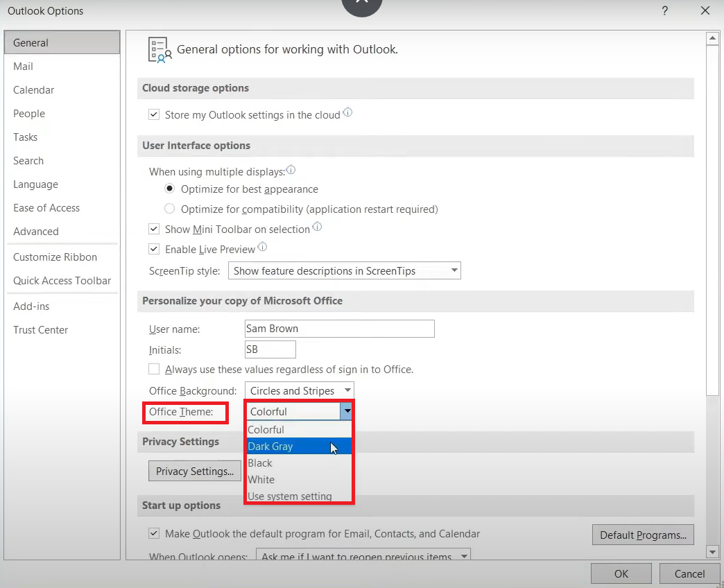724x588 pixels.
Task: Choose Black theme option
Action: pos(299,463)
